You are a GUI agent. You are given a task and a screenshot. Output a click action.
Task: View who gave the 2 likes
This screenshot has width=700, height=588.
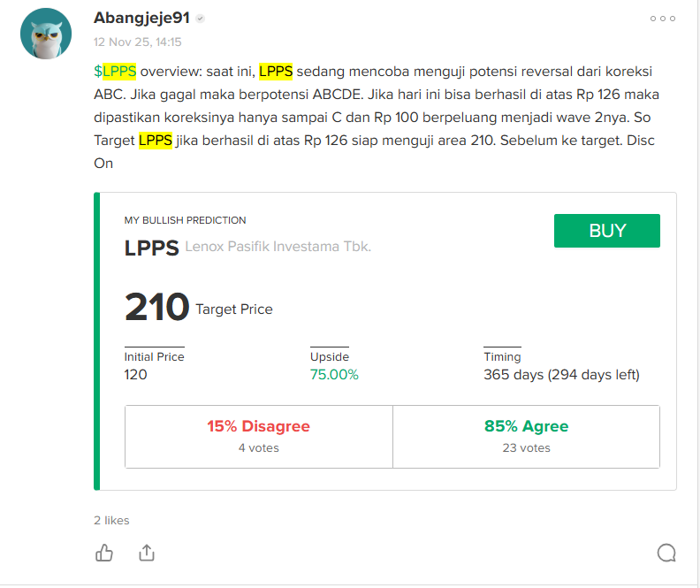tap(111, 520)
